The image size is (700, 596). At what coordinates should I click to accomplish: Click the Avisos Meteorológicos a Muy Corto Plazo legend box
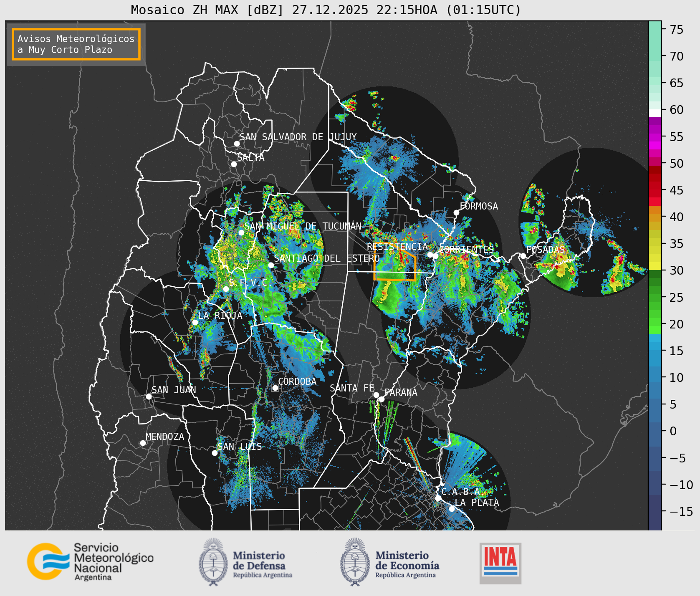pos(76,44)
